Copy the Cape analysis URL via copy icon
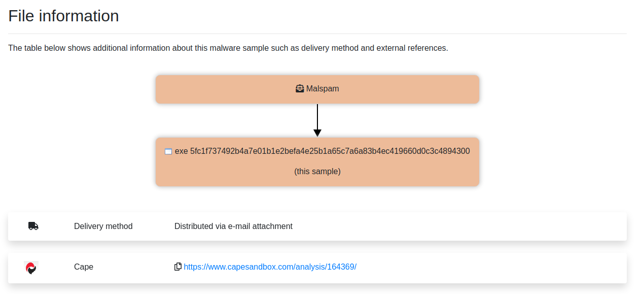This screenshot has width=644, height=294. pos(178,267)
